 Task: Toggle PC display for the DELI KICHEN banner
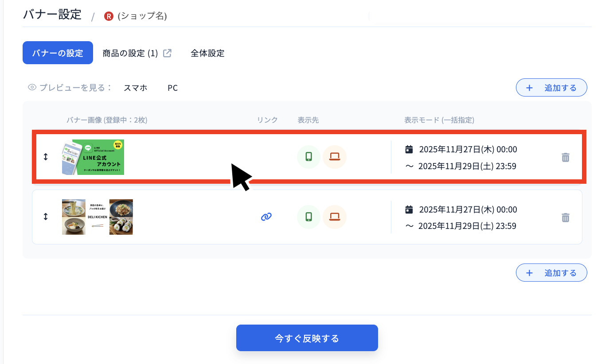tap(335, 217)
